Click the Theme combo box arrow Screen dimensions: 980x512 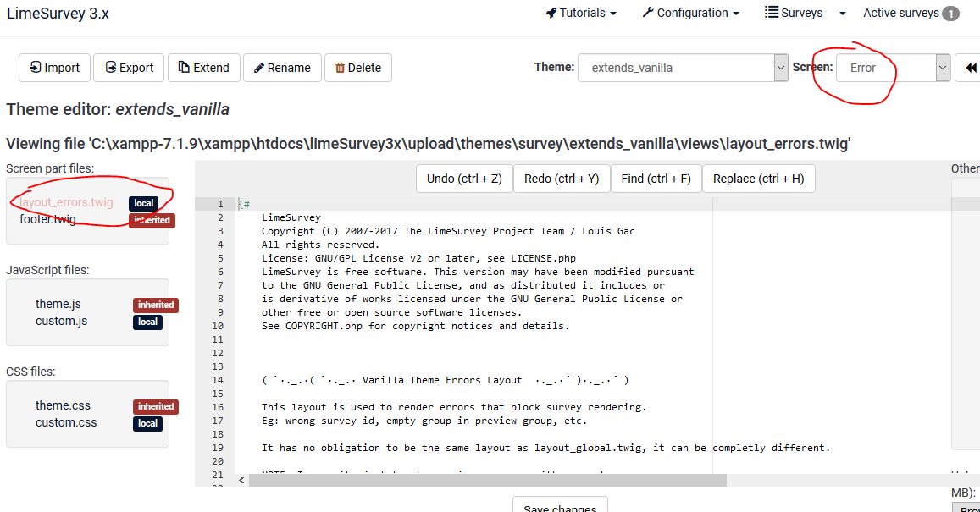(x=781, y=68)
